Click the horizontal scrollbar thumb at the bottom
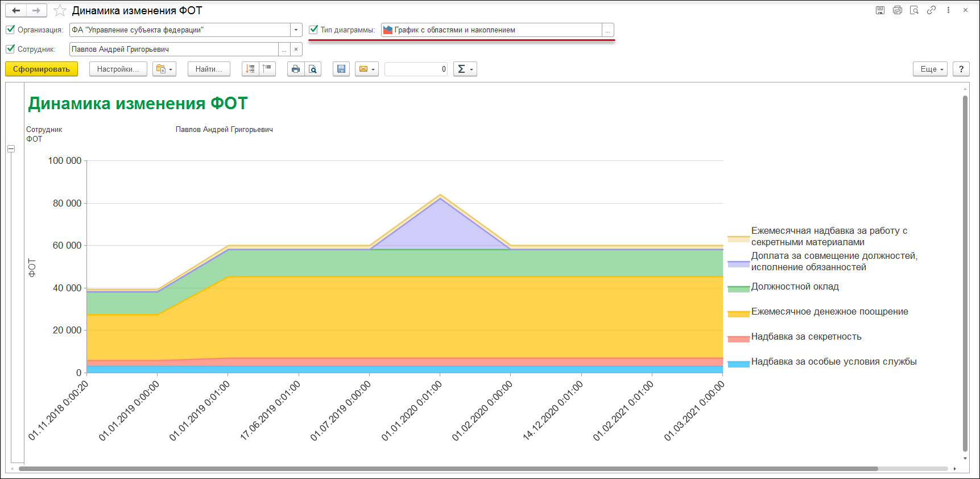 point(448,469)
